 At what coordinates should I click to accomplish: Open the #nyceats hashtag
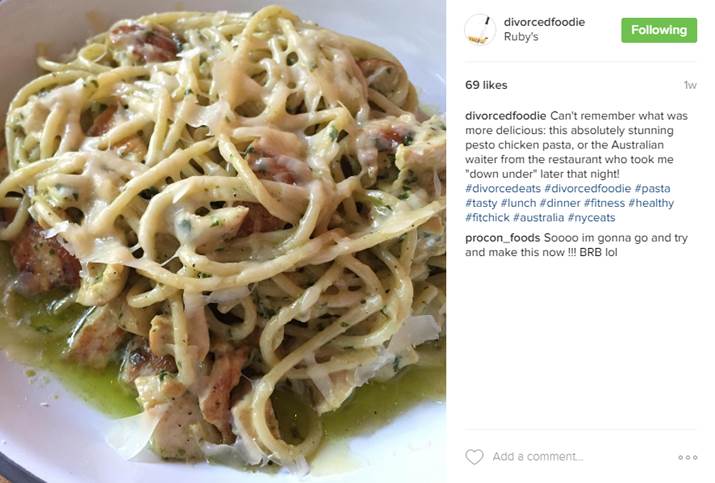[x=591, y=218]
